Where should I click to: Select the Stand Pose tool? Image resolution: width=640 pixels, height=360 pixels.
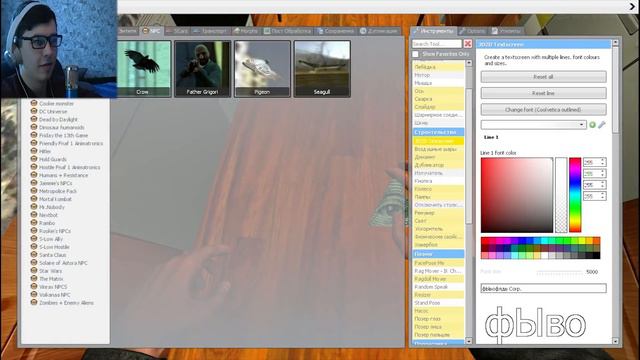coord(438,303)
